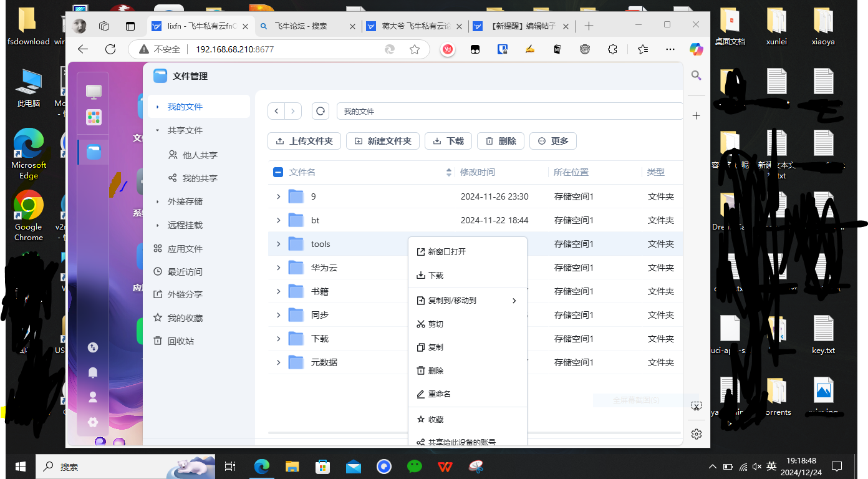Click the 修改时间 column header
Viewport: 868px width, 479px height.
point(478,172)
